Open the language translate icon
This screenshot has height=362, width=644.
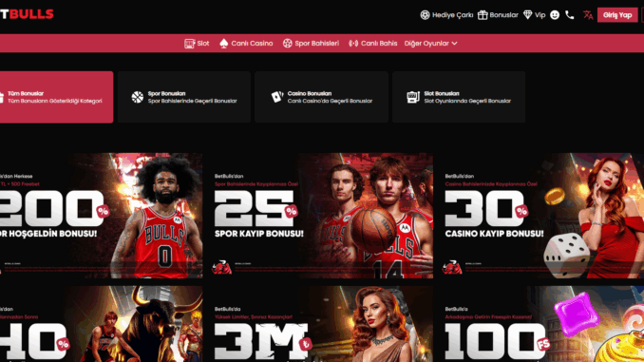click(x=588, y=15)
